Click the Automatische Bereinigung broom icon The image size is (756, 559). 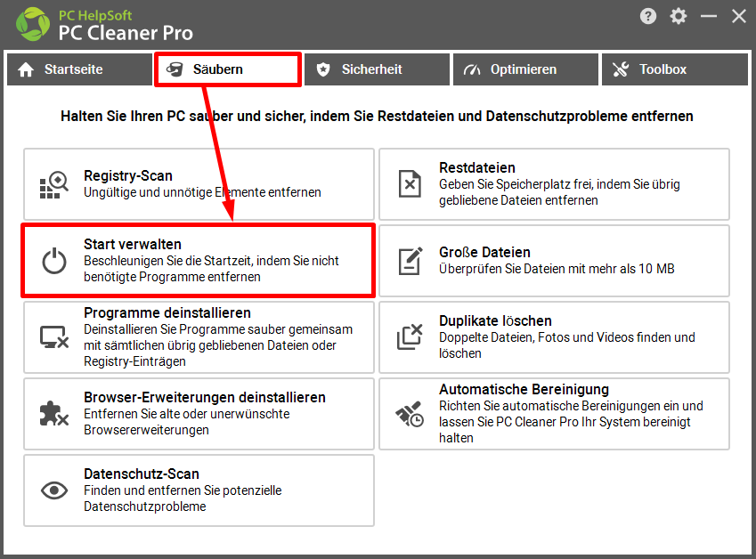pyautogui.click(x=410, y=414)
